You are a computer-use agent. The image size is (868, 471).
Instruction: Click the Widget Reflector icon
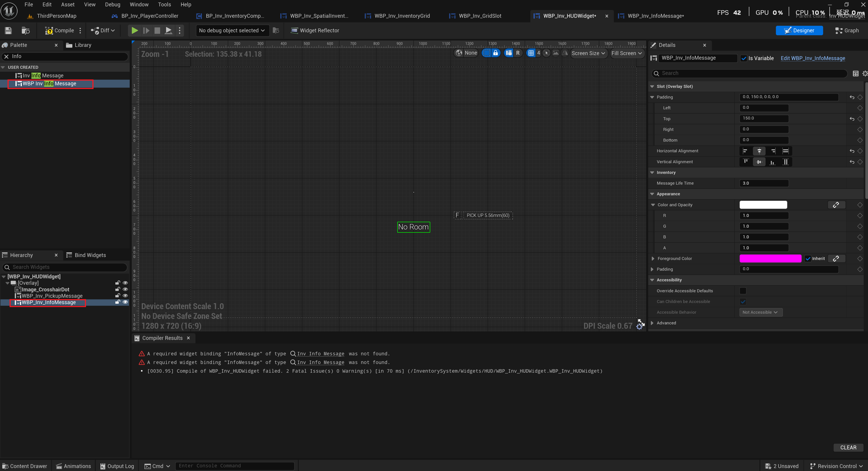(x=294, y=31)
